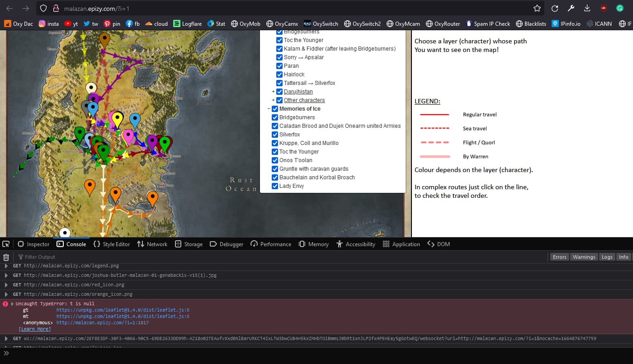This screenshot has width=633, height=364.
Task: Open the Grammarly extension icon
Action: click(620, 8)
